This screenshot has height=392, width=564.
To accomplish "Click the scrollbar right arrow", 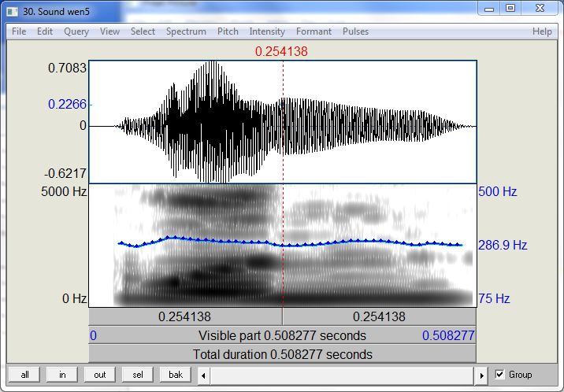I will click(x=481, y=375).
